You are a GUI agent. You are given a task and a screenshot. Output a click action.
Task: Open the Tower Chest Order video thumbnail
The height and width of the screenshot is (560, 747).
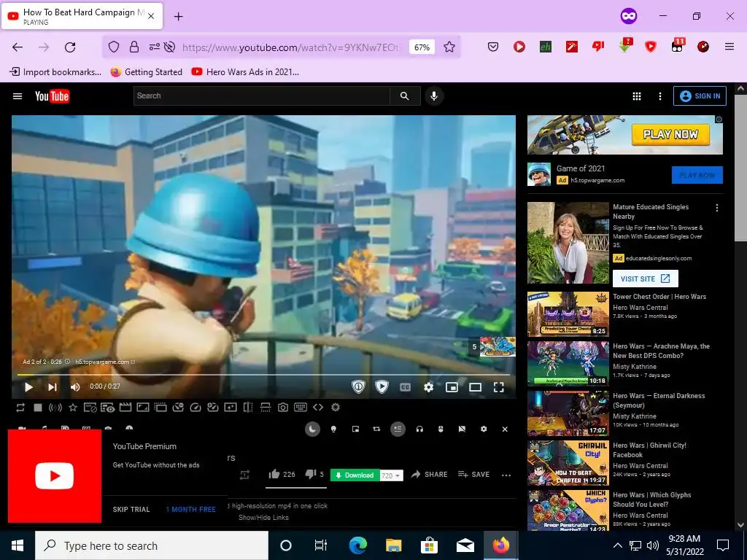click(568, 314)
